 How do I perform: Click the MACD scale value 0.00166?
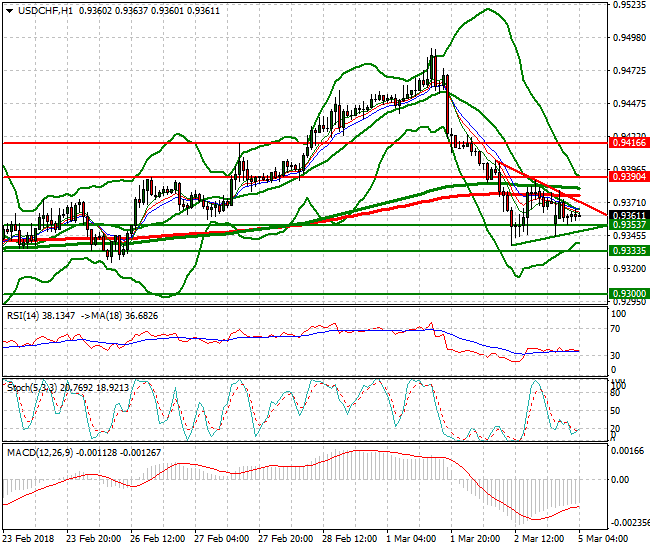(628, 451)
